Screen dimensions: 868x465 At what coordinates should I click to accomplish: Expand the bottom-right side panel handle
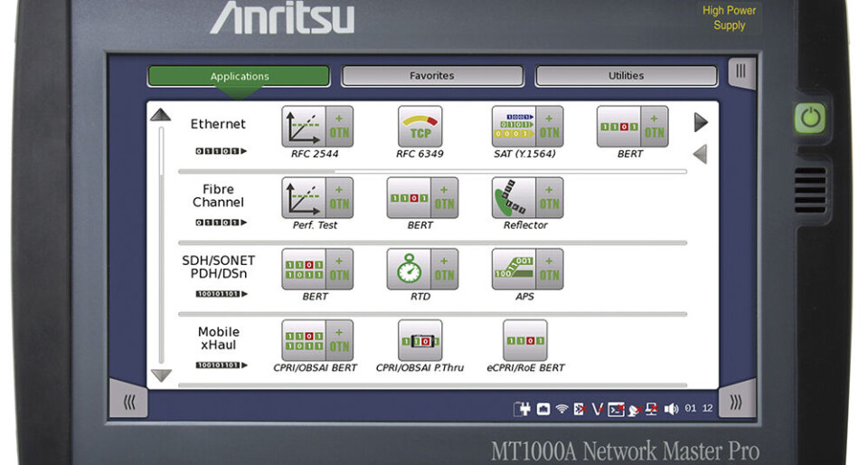tap(737, 400)
